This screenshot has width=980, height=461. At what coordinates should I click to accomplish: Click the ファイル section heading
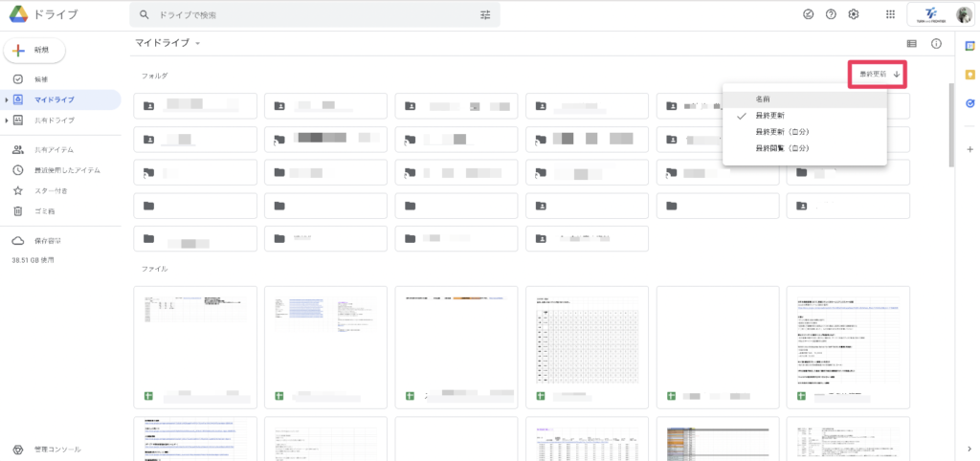154,269
